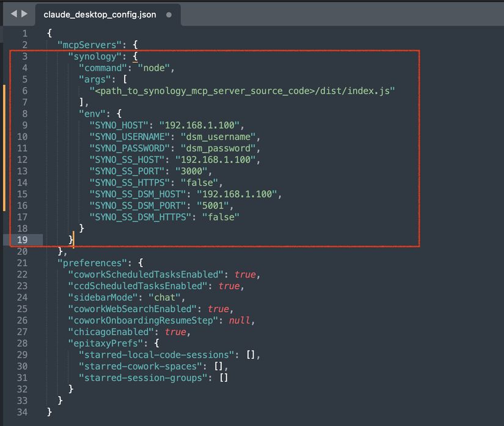Select line number 21 in gutter

(22, 263)
